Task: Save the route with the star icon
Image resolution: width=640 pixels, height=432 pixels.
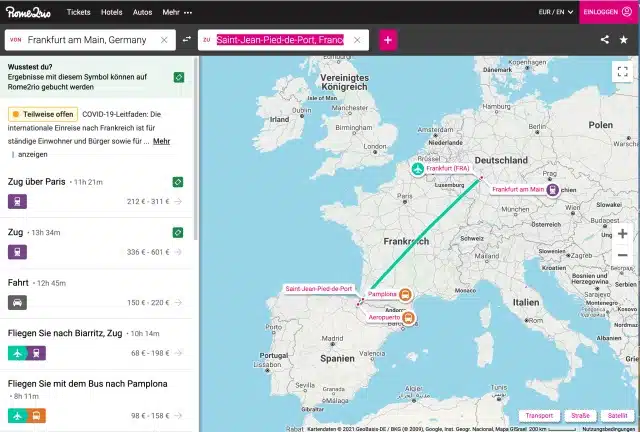Action: click(x=624, y=40)
